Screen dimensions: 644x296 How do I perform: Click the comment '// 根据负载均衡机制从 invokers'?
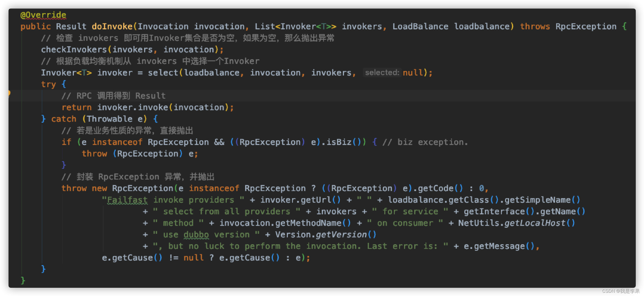pos(150,61)
